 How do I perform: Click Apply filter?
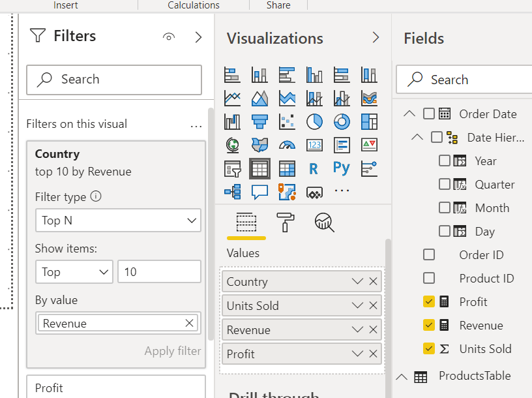pos(172,351)
